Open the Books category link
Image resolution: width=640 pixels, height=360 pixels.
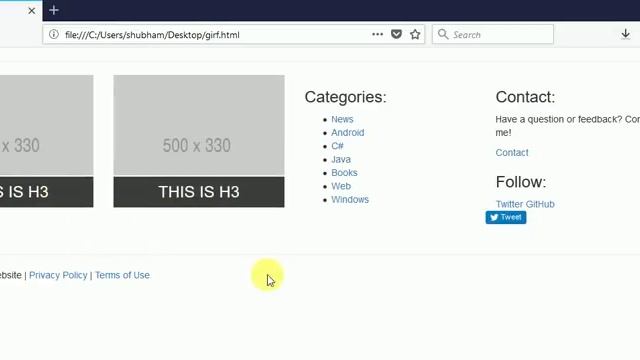pos(344,173)
